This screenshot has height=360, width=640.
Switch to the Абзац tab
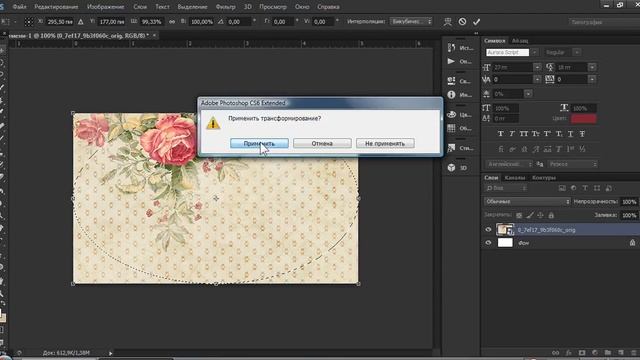[x=520, y=41]
